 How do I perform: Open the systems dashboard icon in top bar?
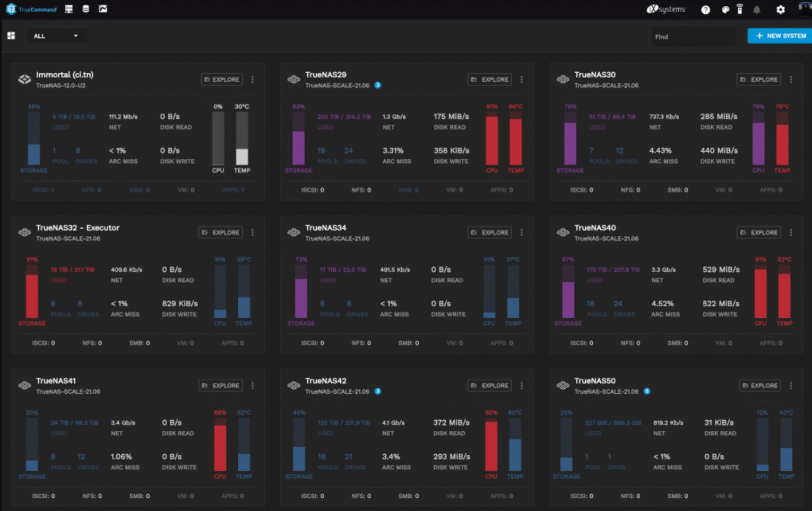(68, 9)
